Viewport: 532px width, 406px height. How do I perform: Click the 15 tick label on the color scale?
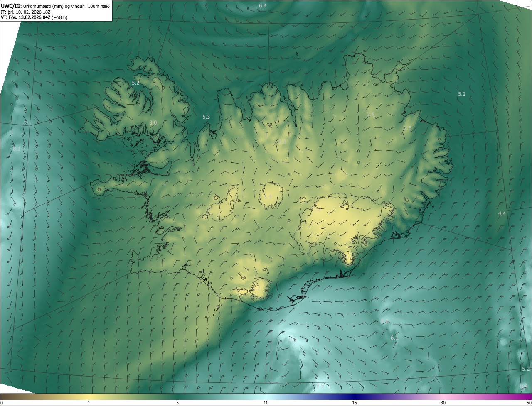click(355, 403)
